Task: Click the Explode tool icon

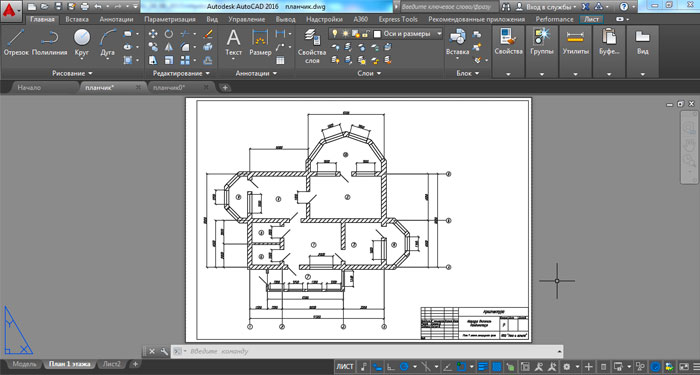Action: point(208,47)
